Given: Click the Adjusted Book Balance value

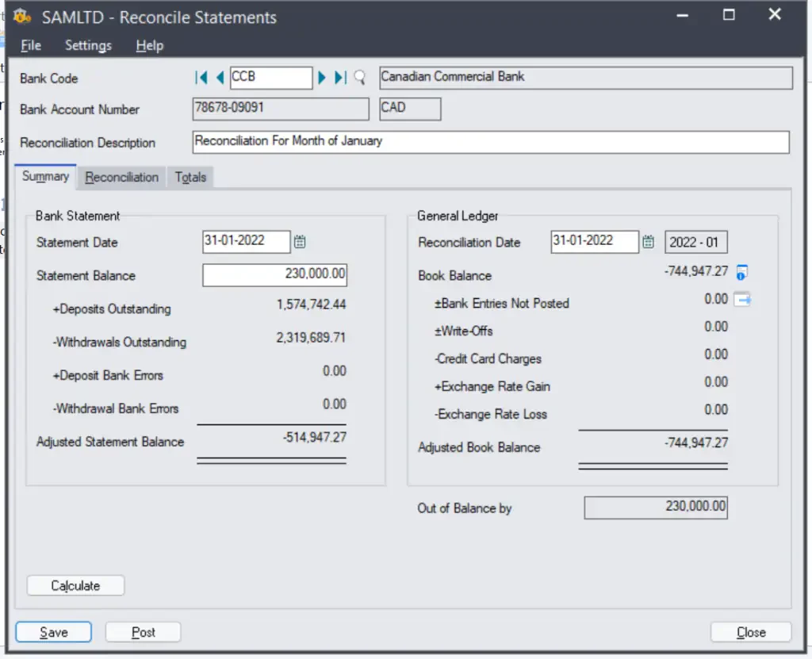Looking at the screenshot, I should 696,443.
